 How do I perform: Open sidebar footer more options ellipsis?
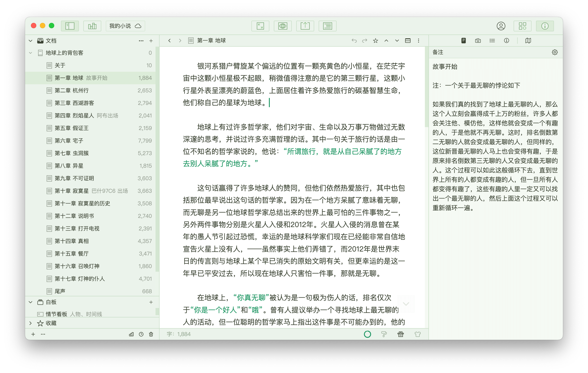(43, 334)
